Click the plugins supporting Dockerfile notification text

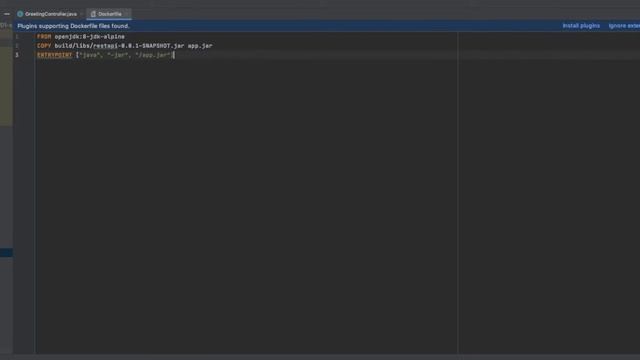pyautogui.click(x=73, y=26)
